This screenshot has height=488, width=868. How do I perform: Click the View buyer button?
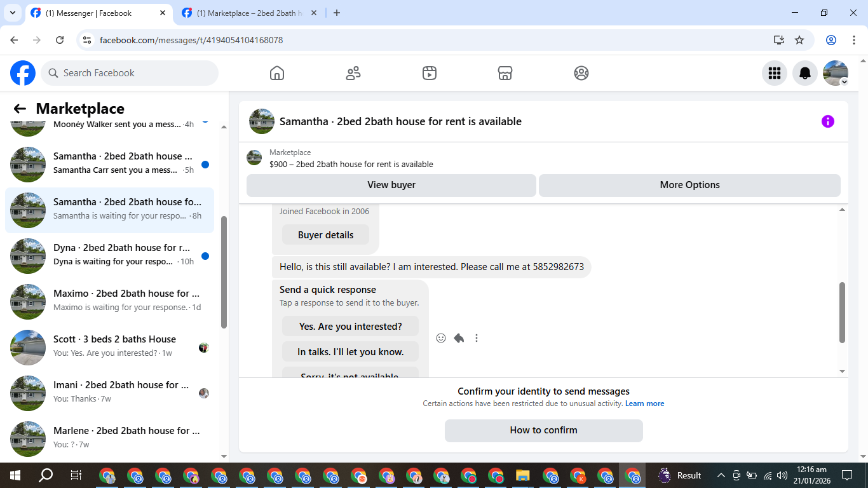point(391,185)
